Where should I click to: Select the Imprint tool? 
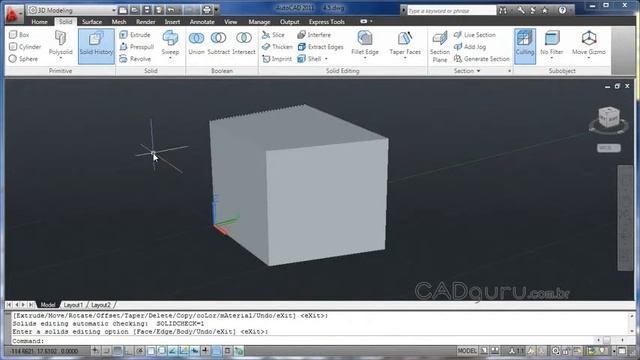(x=277, y=59)
